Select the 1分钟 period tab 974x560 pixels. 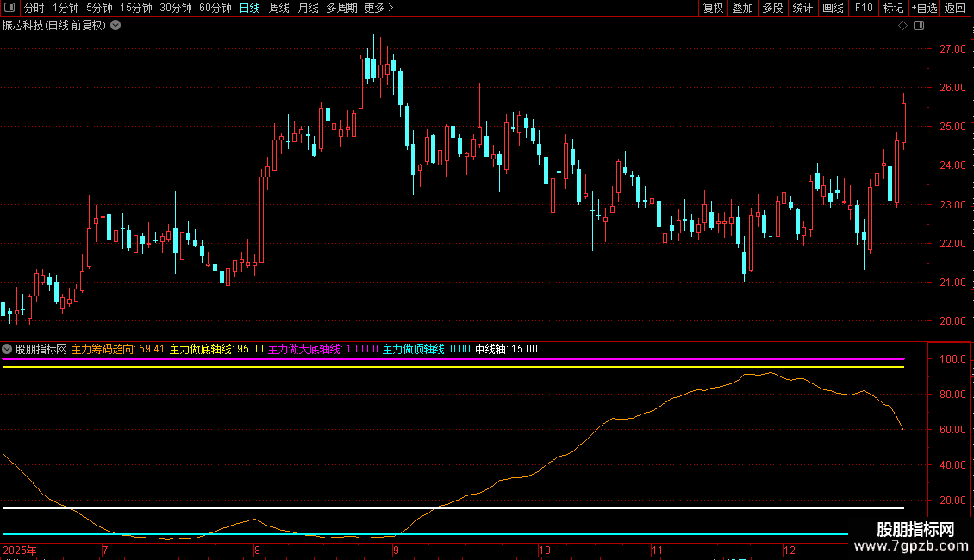66,8
